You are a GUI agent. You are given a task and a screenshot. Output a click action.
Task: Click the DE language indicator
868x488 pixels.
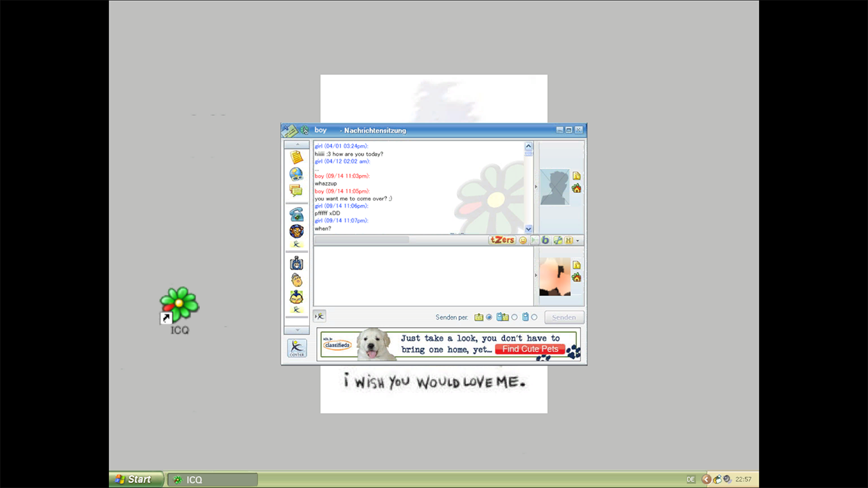pyautogui.click(x=690, y=480)
